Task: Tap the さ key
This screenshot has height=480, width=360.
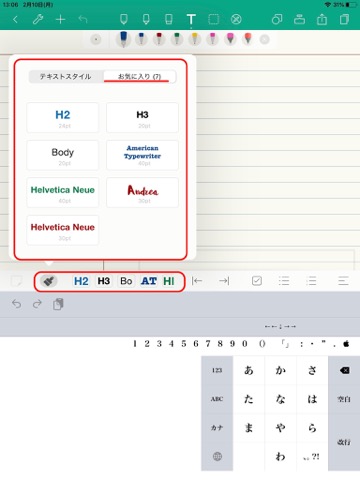Action: pyautogui.click(x=312, y=370)
